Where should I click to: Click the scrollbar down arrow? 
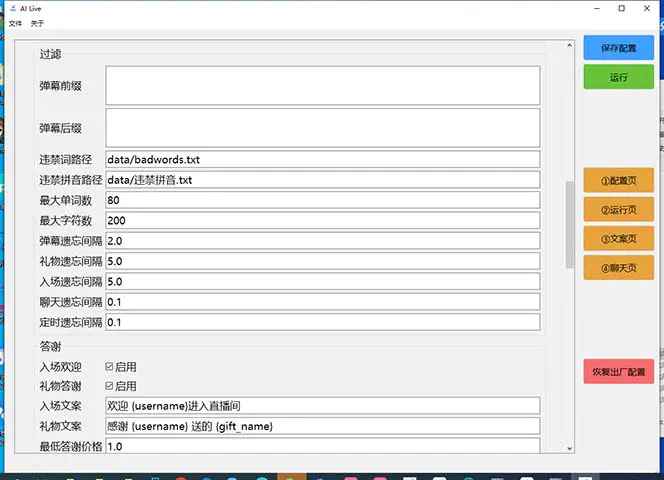pyautogui.click(x=570, y=448)
